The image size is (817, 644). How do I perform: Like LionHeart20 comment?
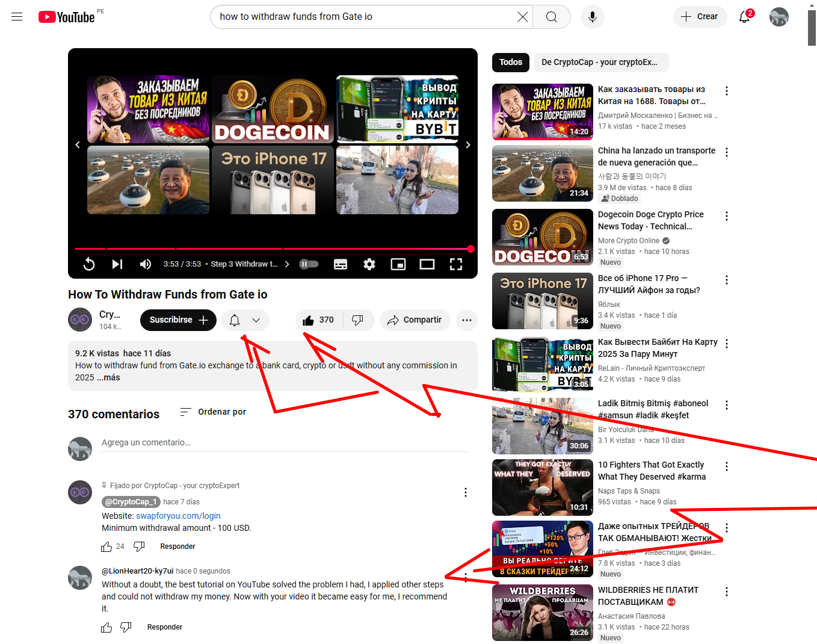(106, 627)
